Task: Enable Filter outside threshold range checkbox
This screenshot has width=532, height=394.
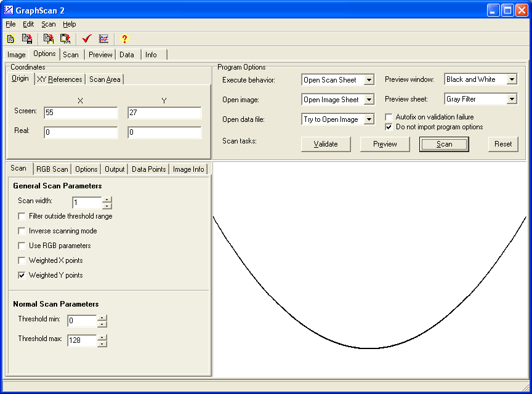Action: [x=22, y=216]
